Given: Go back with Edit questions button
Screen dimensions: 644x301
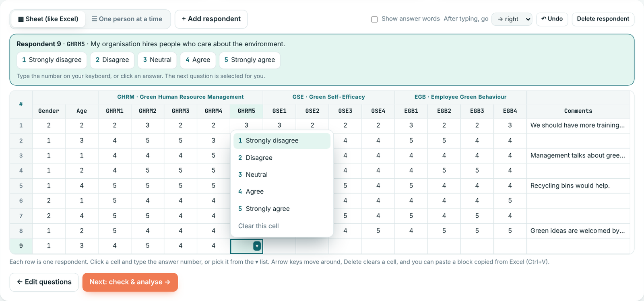Looking at the screenshot, I should 44,282.
